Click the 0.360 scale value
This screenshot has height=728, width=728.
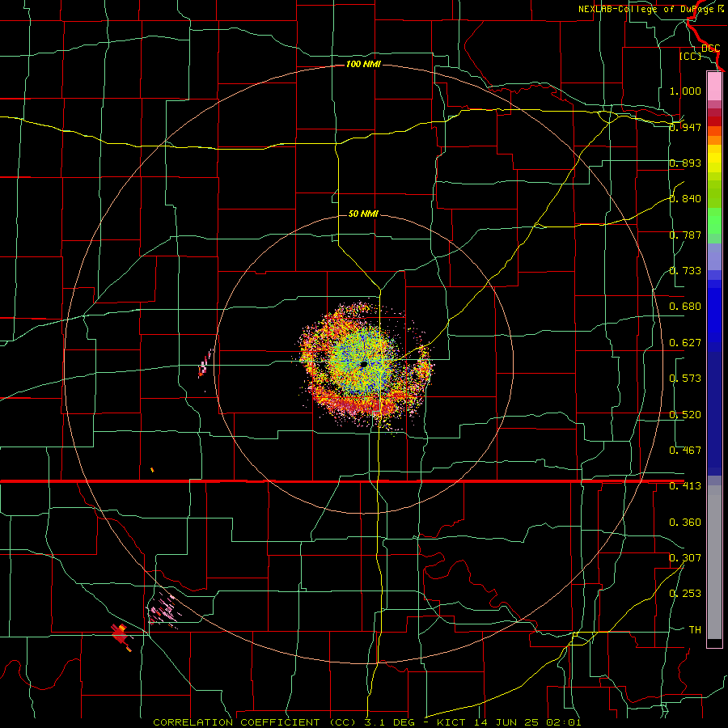pos(685,523)
